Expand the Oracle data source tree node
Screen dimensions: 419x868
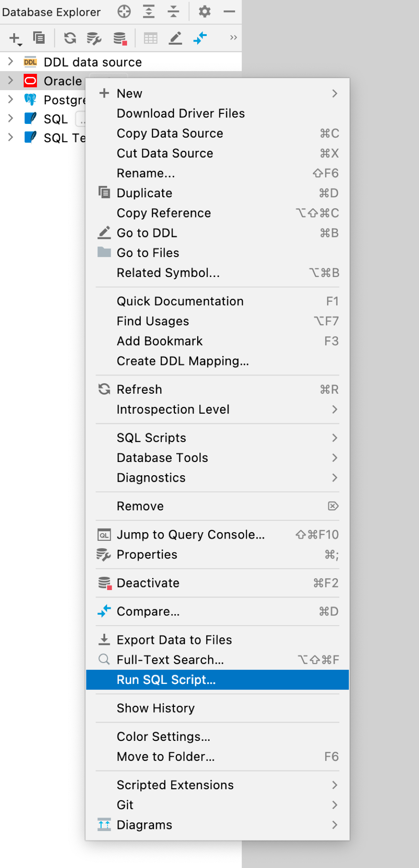10,81
